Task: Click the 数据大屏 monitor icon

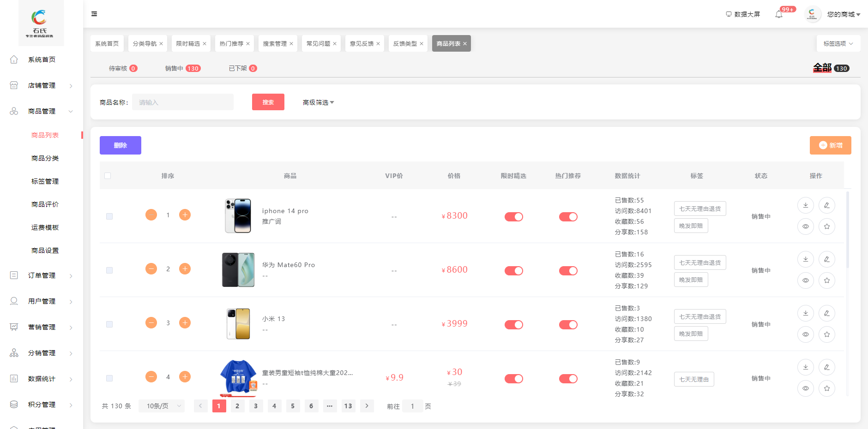Action: pyautogui.click(x=729, y=14)
